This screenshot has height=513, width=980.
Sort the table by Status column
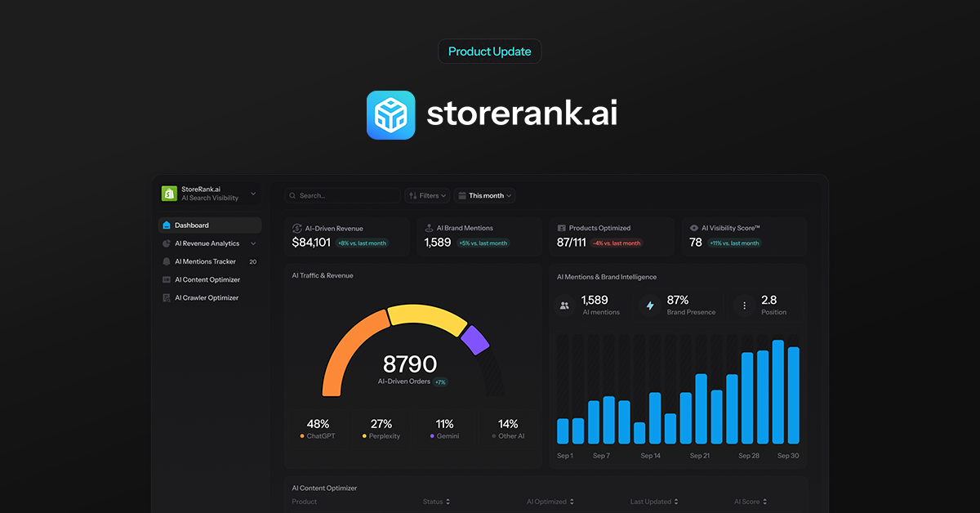pyautogui.click(x=436, y=502)
